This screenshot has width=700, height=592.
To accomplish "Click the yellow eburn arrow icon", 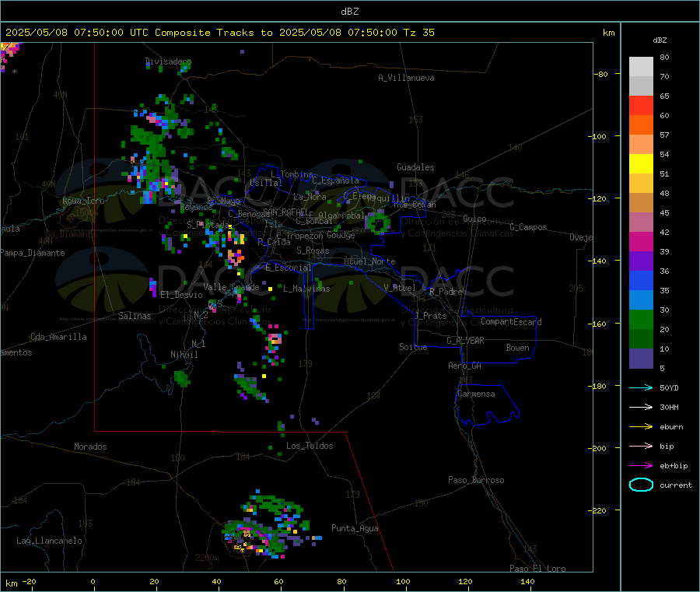I will pyautogui.click(x=641, y=427).
